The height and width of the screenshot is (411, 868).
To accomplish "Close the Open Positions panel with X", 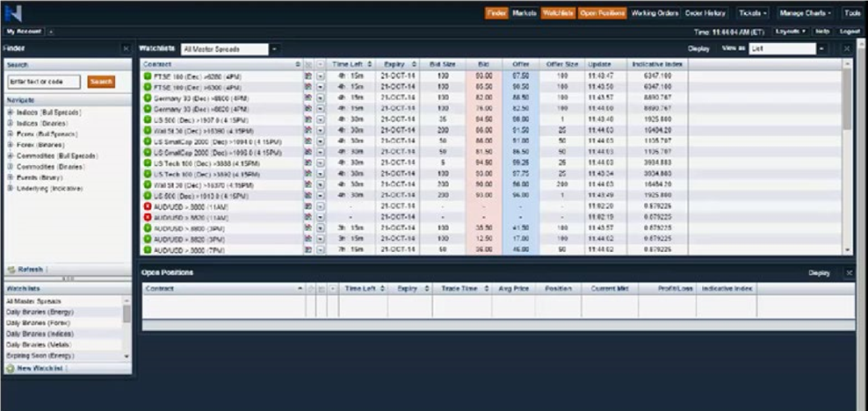I will point(850,273).
